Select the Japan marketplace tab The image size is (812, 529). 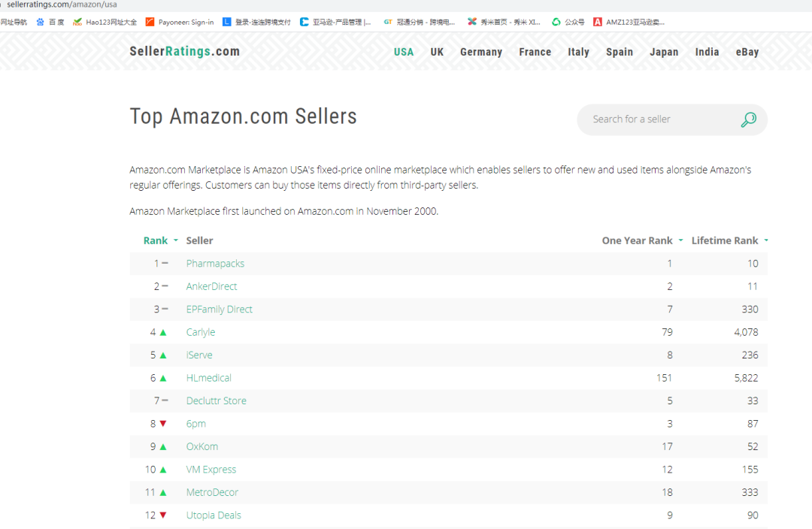(664, 52)
